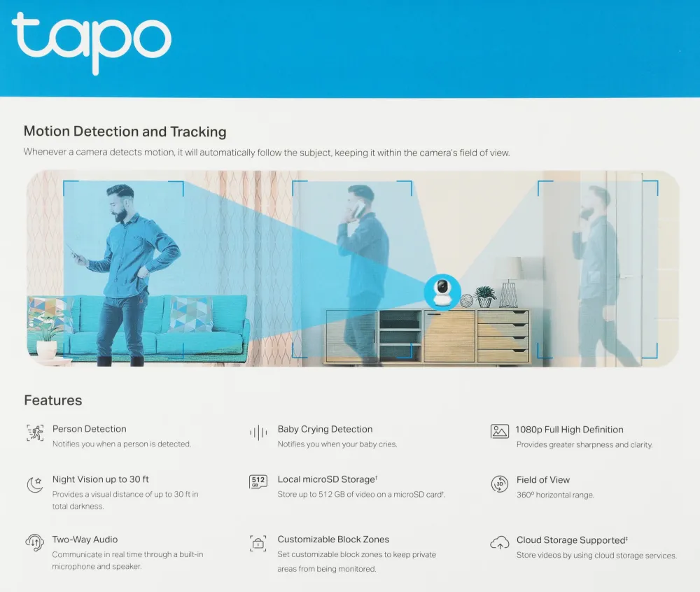Select the "360° horizontal range." text
Viewport: 700px width, 592px height.
pos(555,495)
